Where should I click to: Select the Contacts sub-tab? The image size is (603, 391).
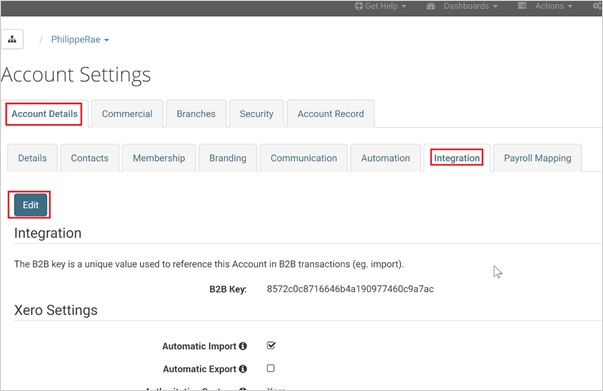[x=90, y=158]
